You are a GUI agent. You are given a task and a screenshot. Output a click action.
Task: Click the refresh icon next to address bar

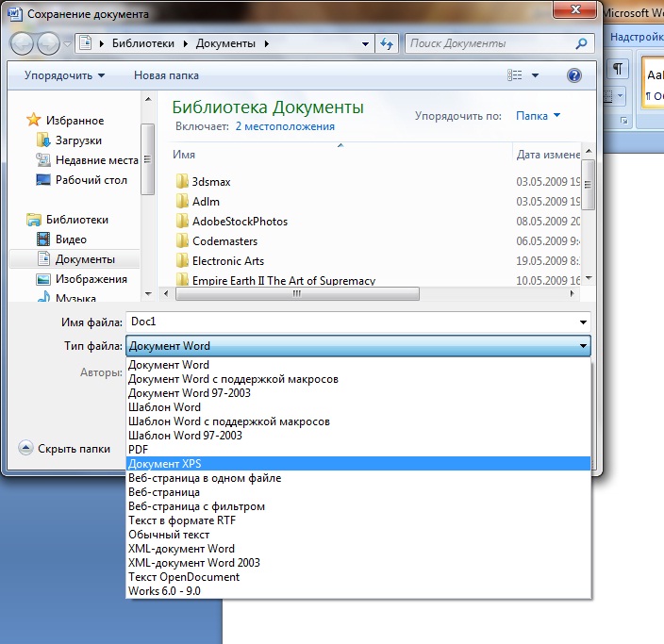386,43
